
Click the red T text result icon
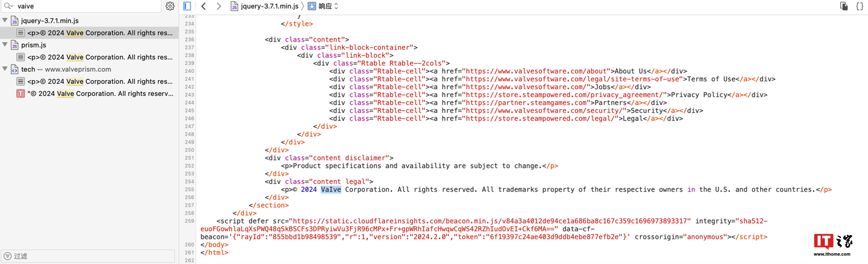(x=20, y=93)
